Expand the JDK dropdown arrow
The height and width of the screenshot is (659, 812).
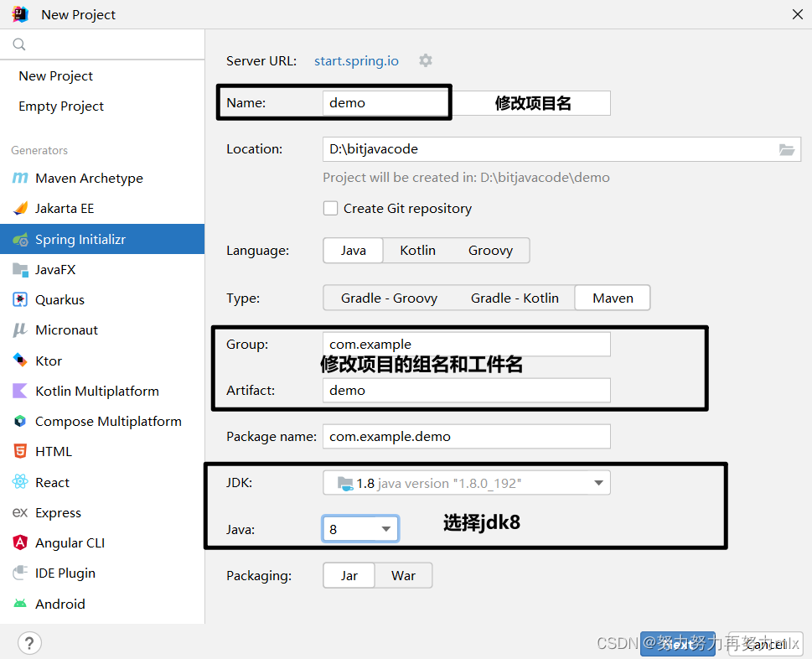(x=598, y=483)
